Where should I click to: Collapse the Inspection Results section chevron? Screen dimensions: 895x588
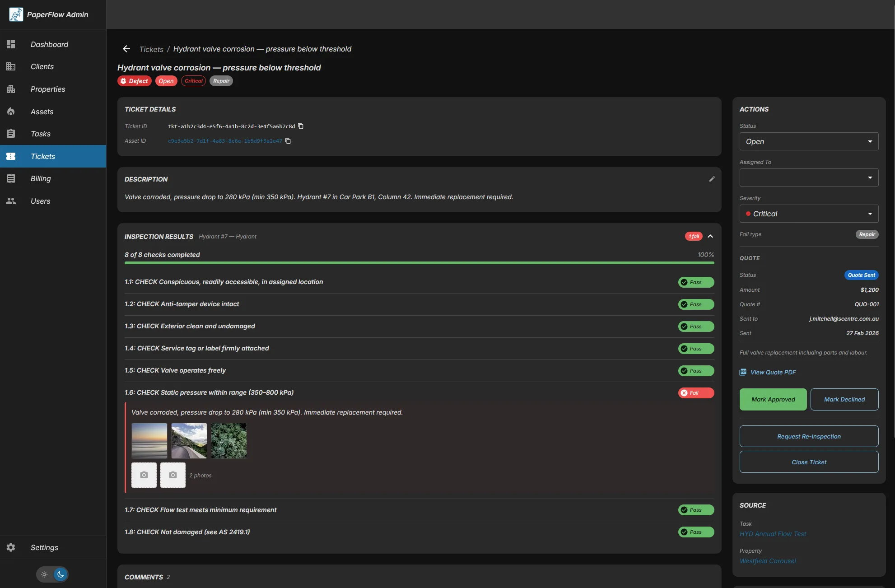pyautogui.click(x=710, y=236)
